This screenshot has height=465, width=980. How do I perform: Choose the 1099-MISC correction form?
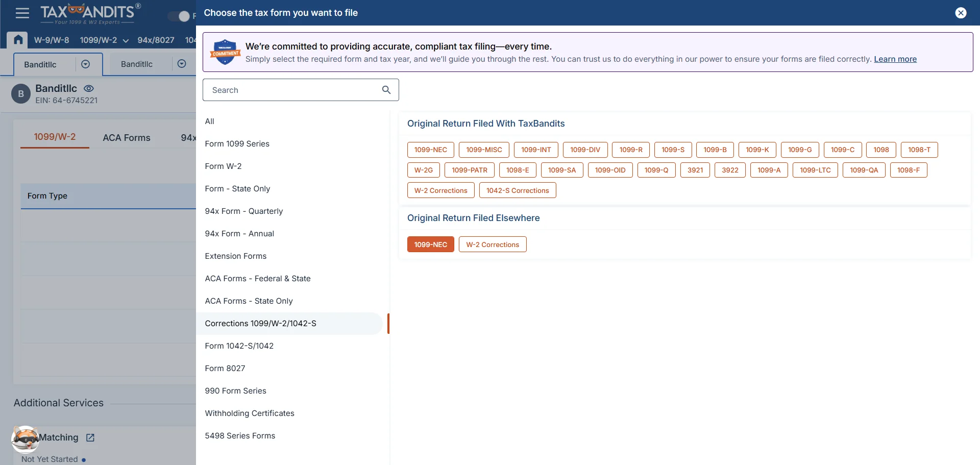(484, 150)
